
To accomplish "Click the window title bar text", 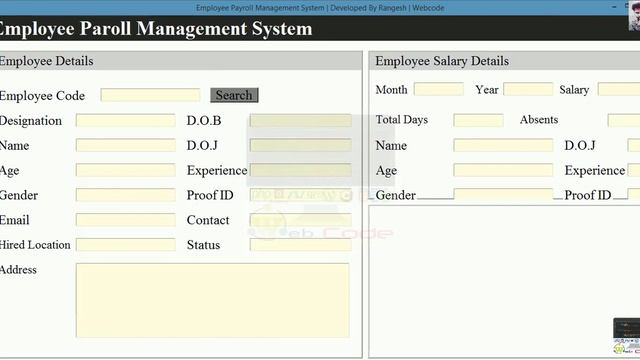I will pyautogui.click(x=320, y=8).
